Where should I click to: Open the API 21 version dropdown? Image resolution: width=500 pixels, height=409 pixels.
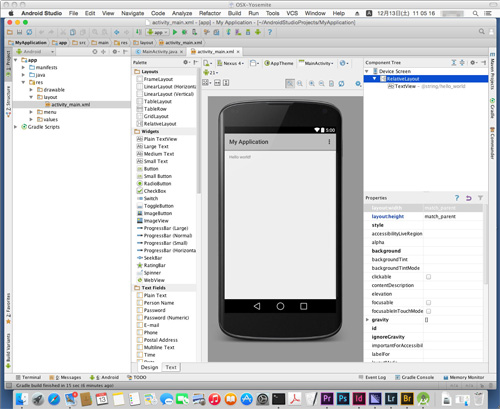point(211,72)
